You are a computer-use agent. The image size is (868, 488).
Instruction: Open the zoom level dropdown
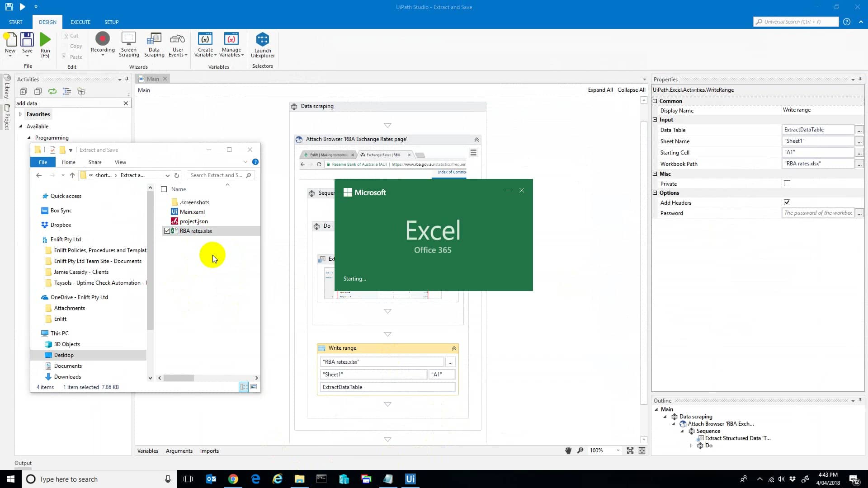point(618,450)
